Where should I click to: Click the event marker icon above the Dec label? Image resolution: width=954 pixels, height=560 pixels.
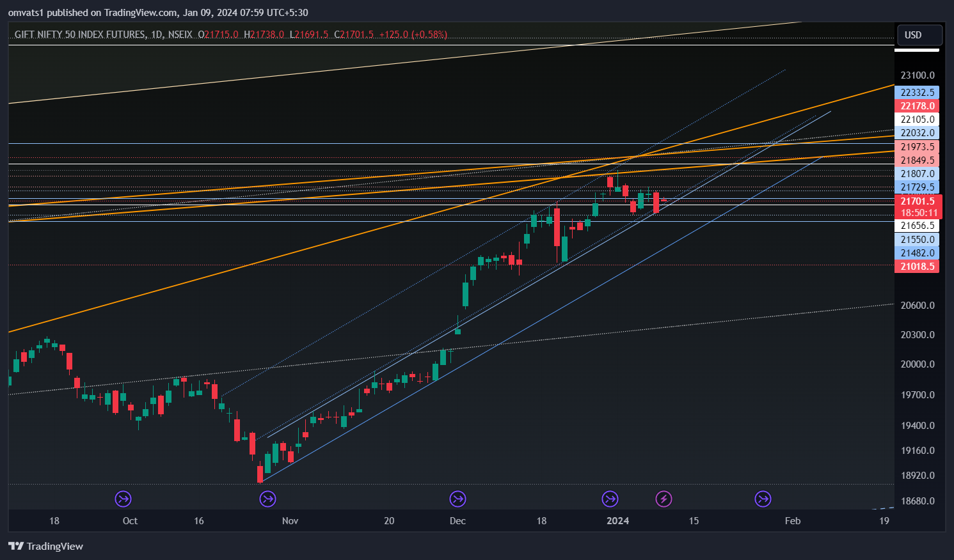point(457,499)
